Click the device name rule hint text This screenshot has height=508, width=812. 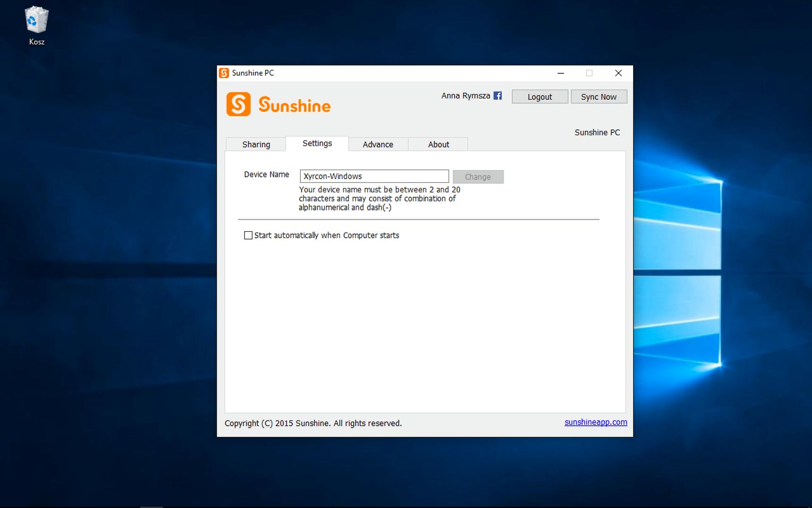point(380,198)
